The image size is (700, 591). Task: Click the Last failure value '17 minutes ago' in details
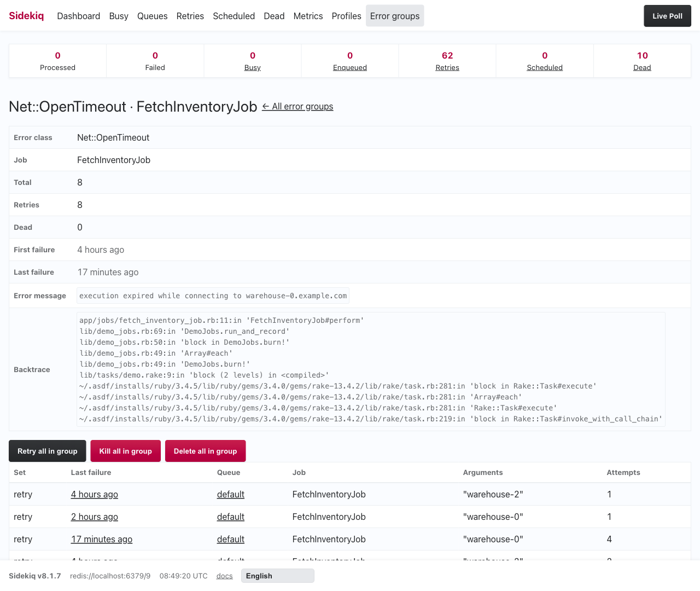point(108,272)
